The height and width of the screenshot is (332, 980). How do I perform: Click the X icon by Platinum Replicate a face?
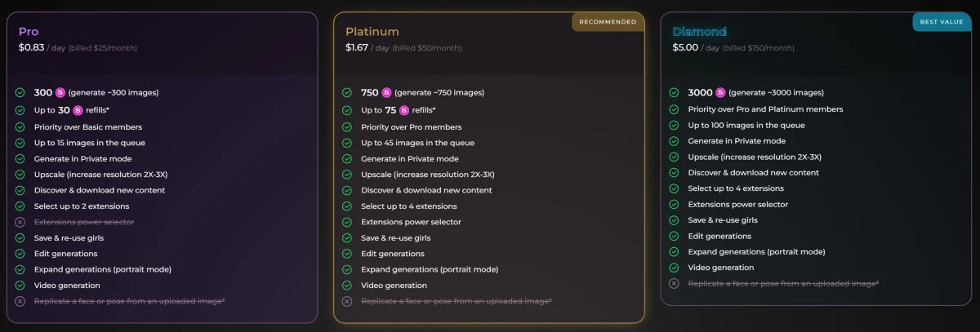click(347, 301)
